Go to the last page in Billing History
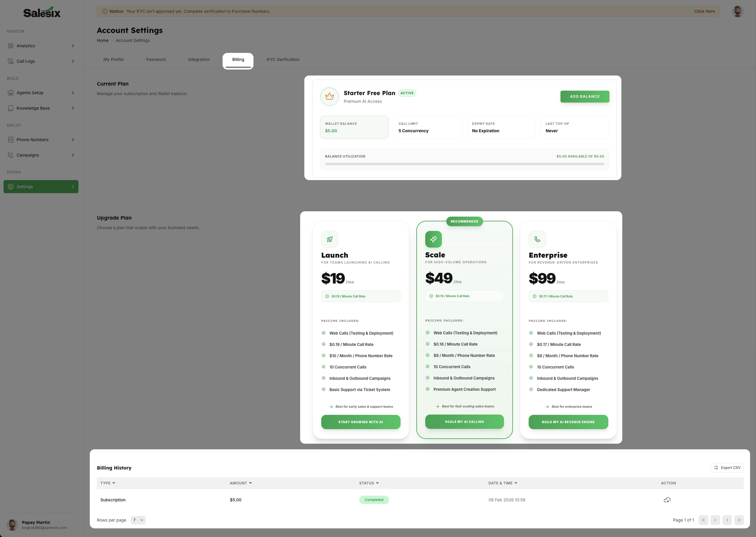Image resolution: width=756 pixels, height=537 pixels. 739,520
